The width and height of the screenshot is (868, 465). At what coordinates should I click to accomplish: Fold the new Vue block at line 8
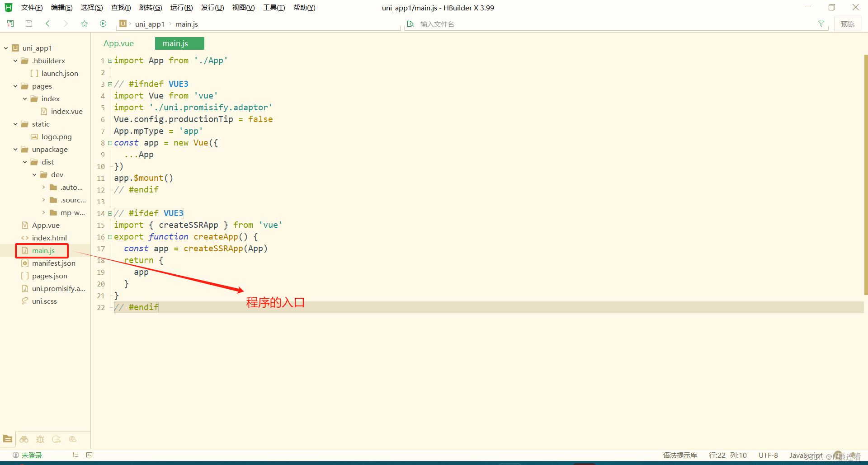click(110, 143)
